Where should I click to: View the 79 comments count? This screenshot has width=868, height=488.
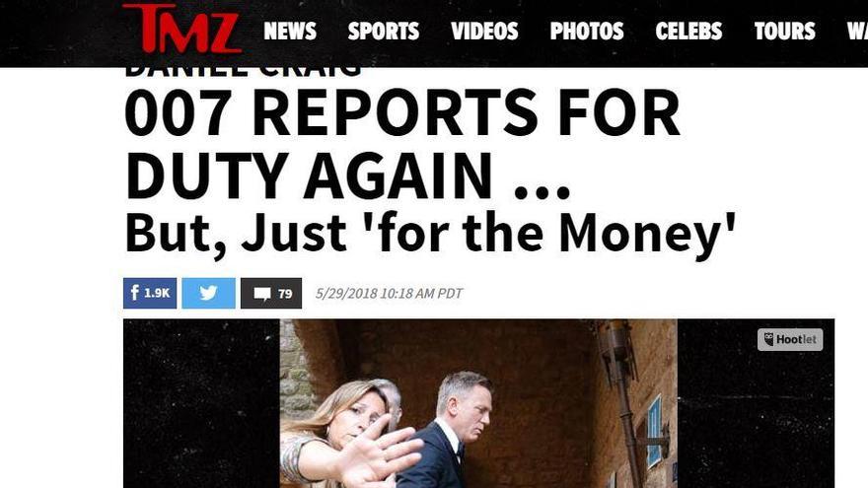[285, 294]
